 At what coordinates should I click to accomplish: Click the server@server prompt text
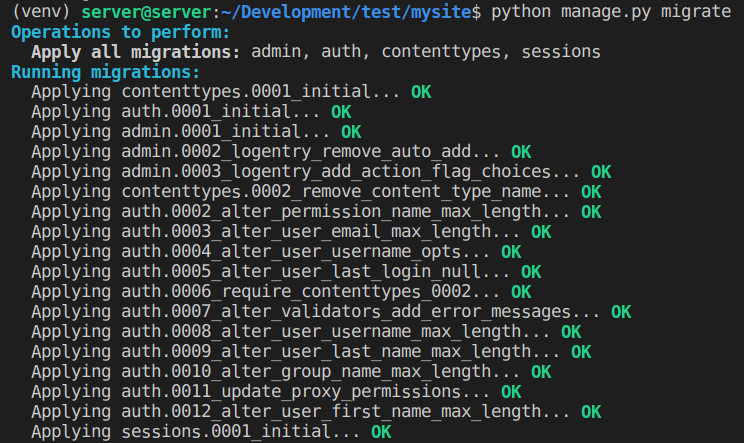tap(146, 11)
